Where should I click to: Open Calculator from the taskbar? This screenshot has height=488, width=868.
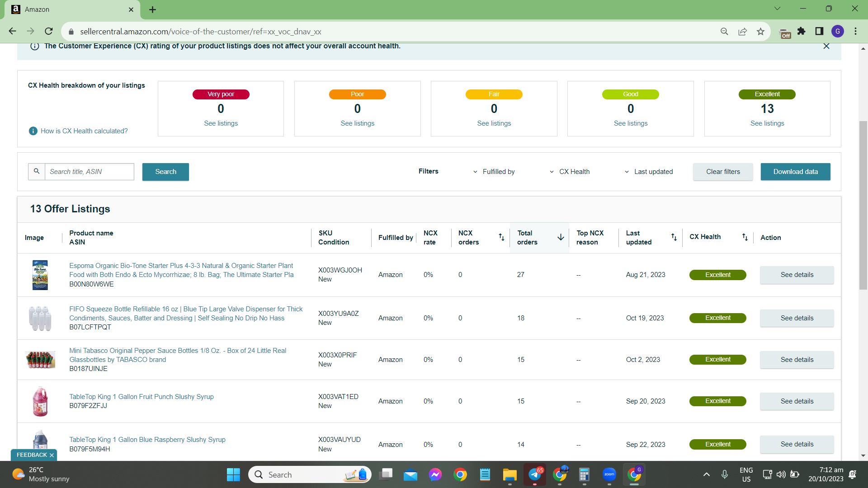pos(584,475)
